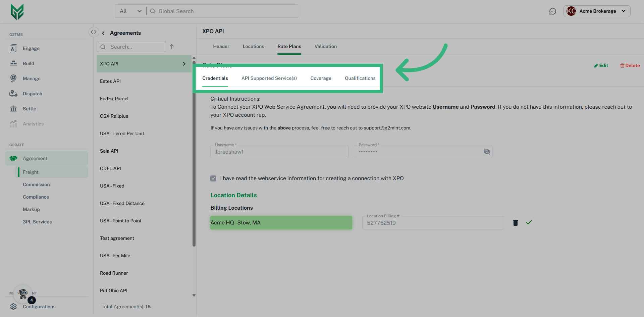
Task: Select the Dispatch truck icon
Action: tap(13, 94)
